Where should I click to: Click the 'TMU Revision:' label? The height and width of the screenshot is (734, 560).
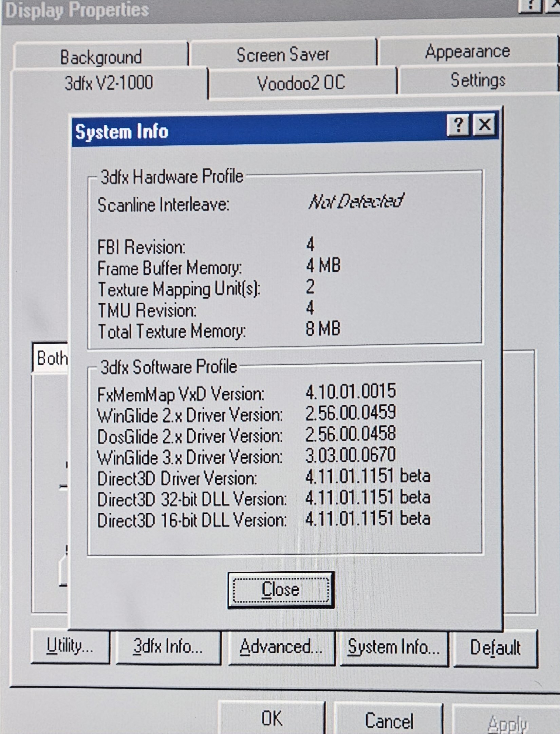tap(147, 310)
